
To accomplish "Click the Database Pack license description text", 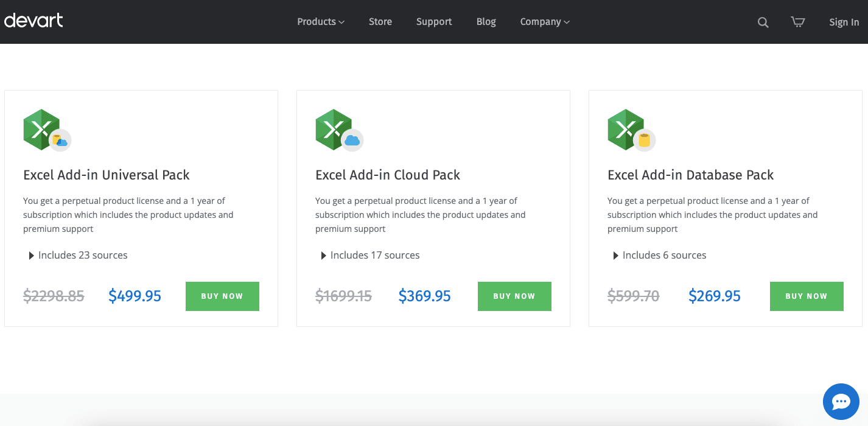I will 713,215.
